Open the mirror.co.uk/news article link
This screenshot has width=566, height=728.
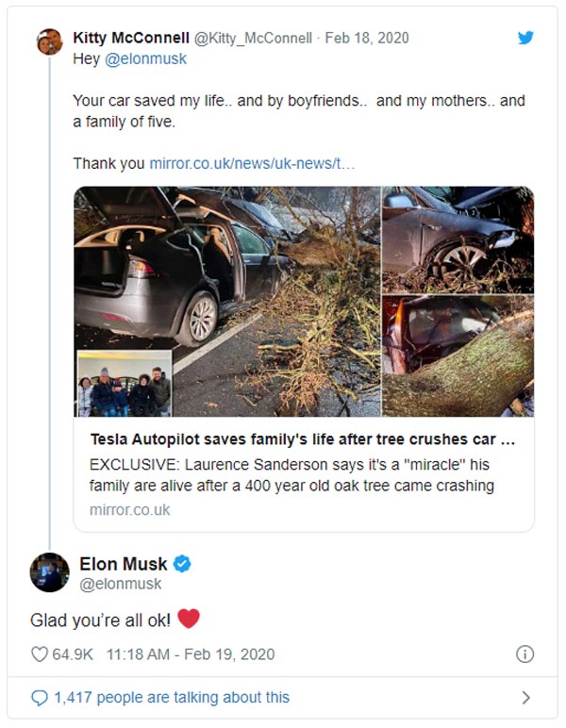coord(252,163)
